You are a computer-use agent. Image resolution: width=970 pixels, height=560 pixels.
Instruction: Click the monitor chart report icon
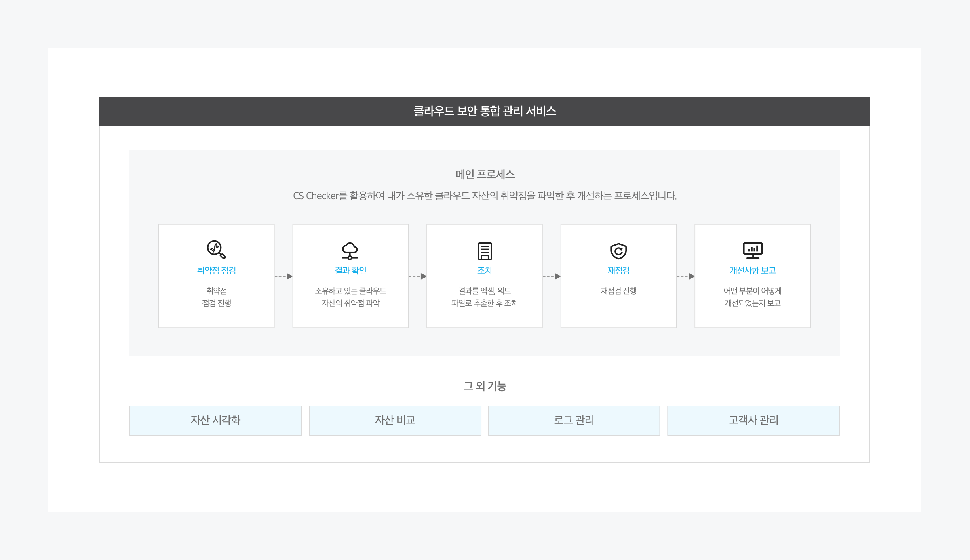click(753, 250)
